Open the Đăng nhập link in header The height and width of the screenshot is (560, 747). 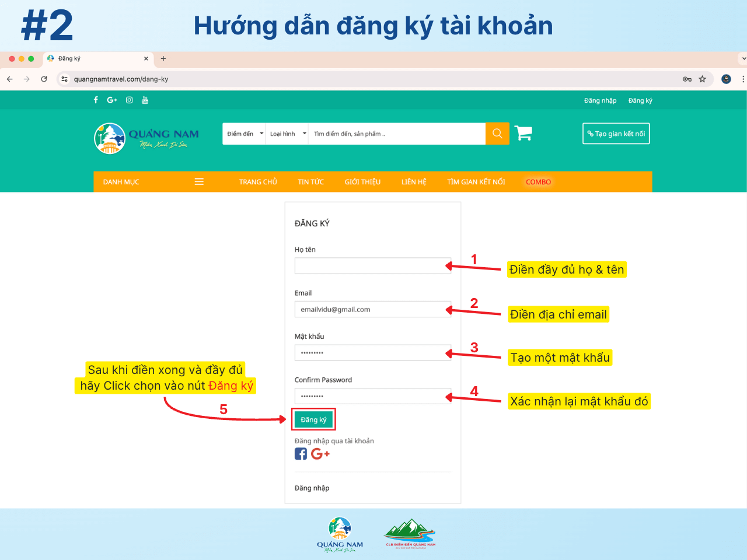coord(600,100)
